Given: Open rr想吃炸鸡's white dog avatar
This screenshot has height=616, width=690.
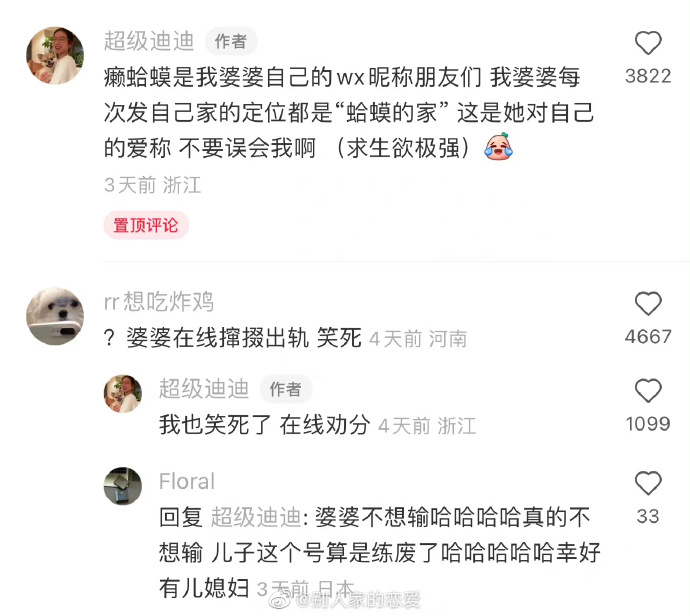Looking at the screenshot, I should pos(55,316).
